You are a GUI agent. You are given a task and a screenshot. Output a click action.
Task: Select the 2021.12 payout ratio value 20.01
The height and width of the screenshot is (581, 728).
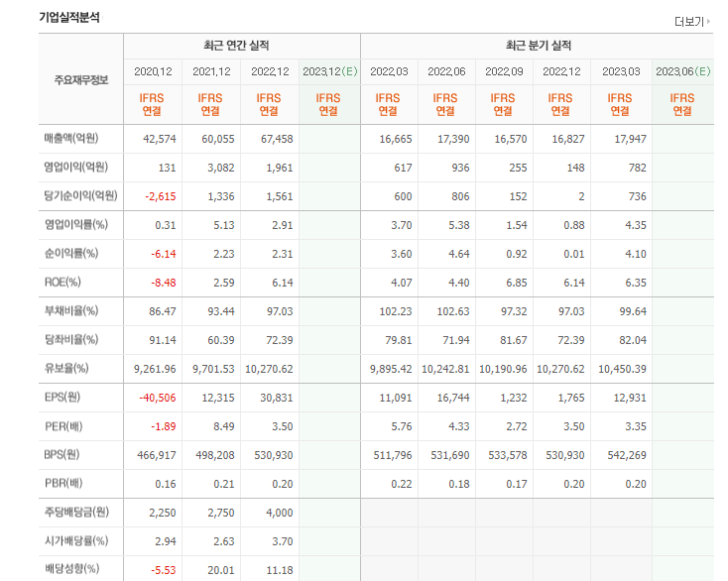pyautogui.click(x=221, y=570)
